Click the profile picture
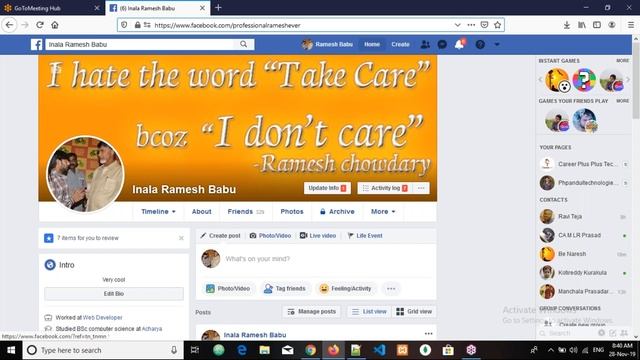The image size is (640, 360). pos(85,174)
